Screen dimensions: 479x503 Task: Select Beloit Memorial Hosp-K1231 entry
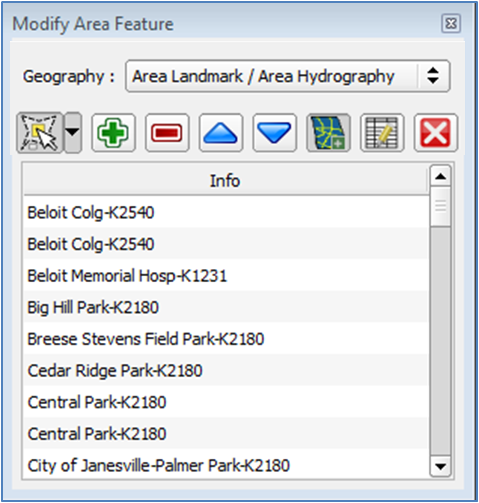(x=225, y=276)
